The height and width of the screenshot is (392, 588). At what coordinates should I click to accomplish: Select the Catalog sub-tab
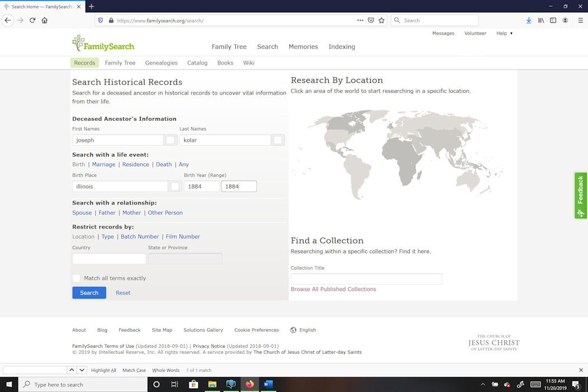pos(197,63)
